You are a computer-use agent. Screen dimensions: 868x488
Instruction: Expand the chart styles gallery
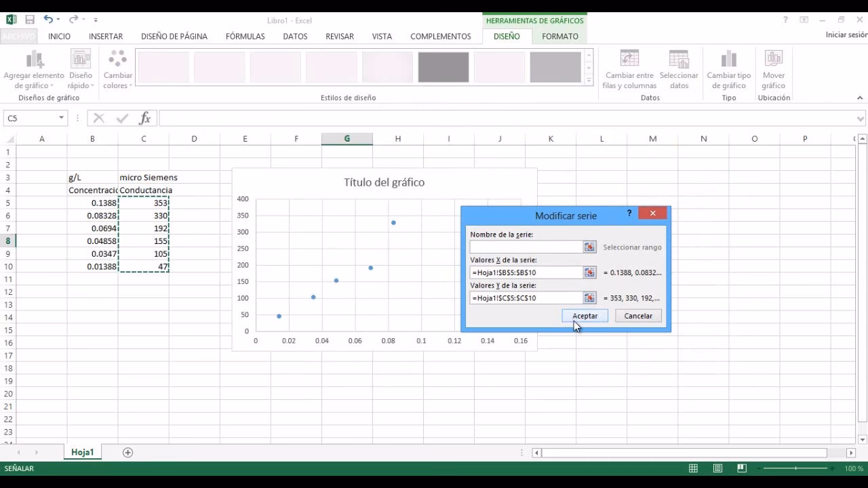coord(589,81)
